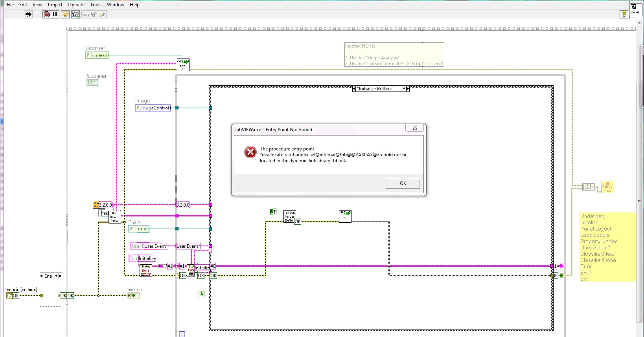Dismiss the error dialog with OK
Viewport: 644px width, 337px height.
tap(403, 183)
